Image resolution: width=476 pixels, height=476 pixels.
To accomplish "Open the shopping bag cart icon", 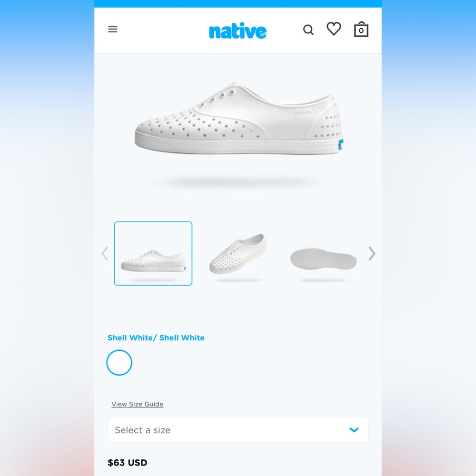I will tap(361, 30).
